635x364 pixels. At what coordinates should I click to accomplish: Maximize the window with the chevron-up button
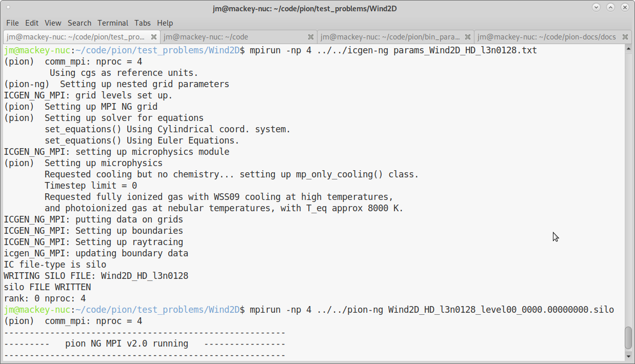[x=610, y=7]
